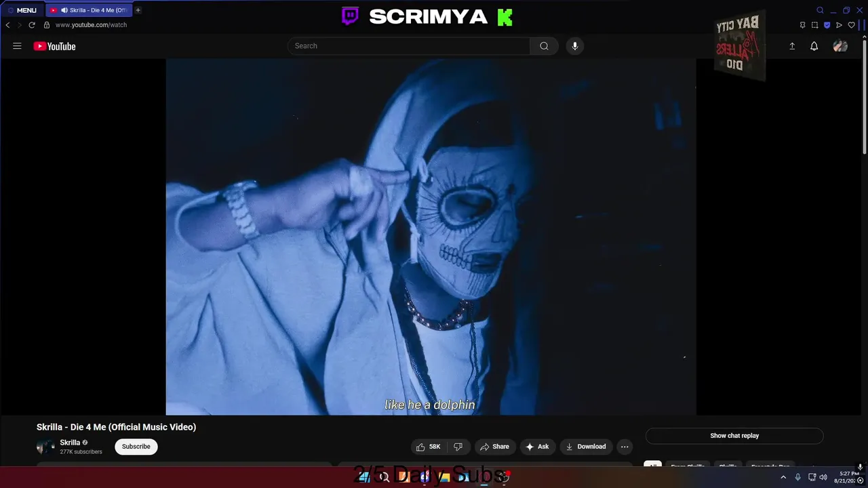
Task: Reload the page
Action: coord(31,25)
